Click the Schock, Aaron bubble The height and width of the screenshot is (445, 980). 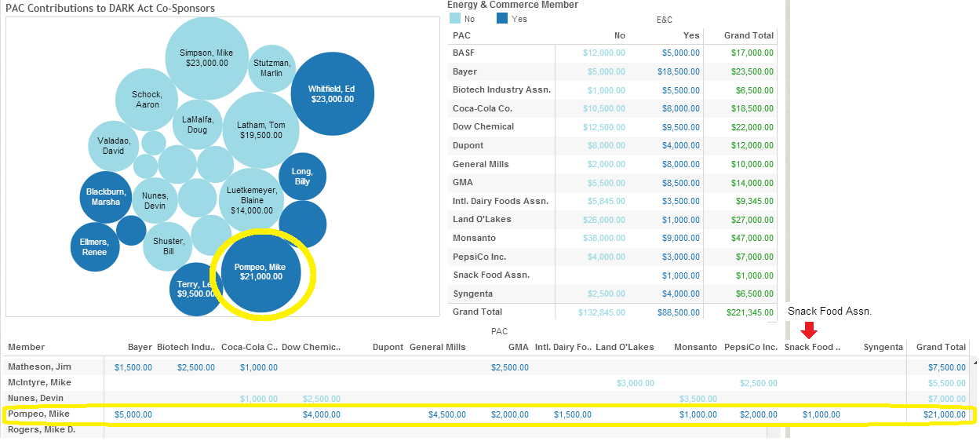coord(148,100)
